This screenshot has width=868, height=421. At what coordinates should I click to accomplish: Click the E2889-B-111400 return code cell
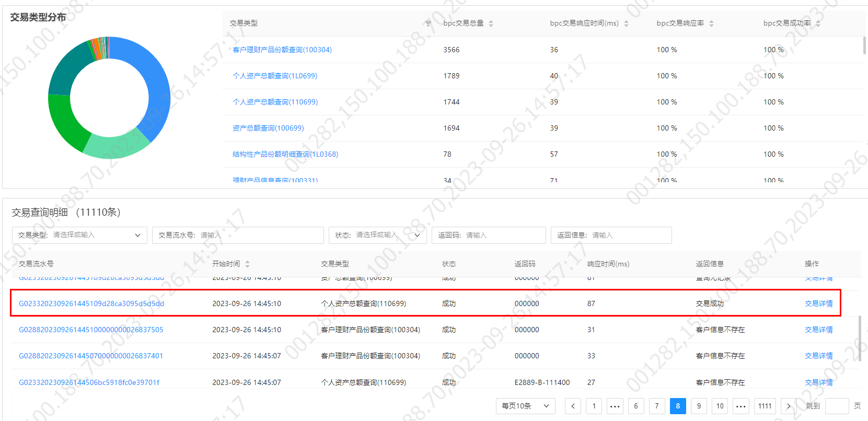pyautogui.click(x=542, y=382)
